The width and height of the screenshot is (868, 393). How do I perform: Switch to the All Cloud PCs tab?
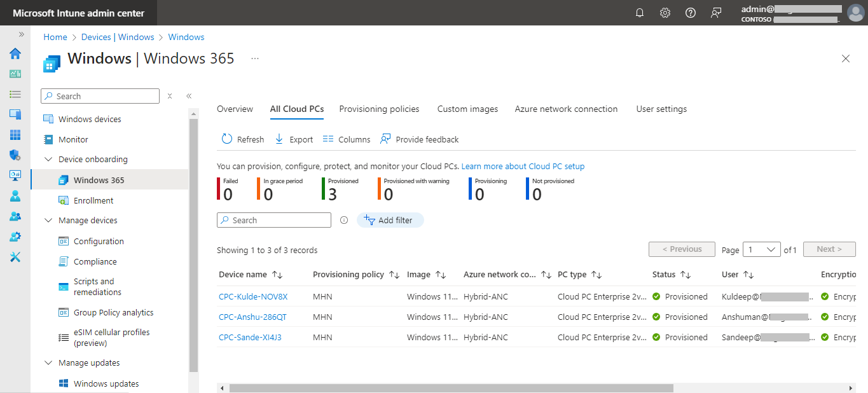[x=297, y=109]
